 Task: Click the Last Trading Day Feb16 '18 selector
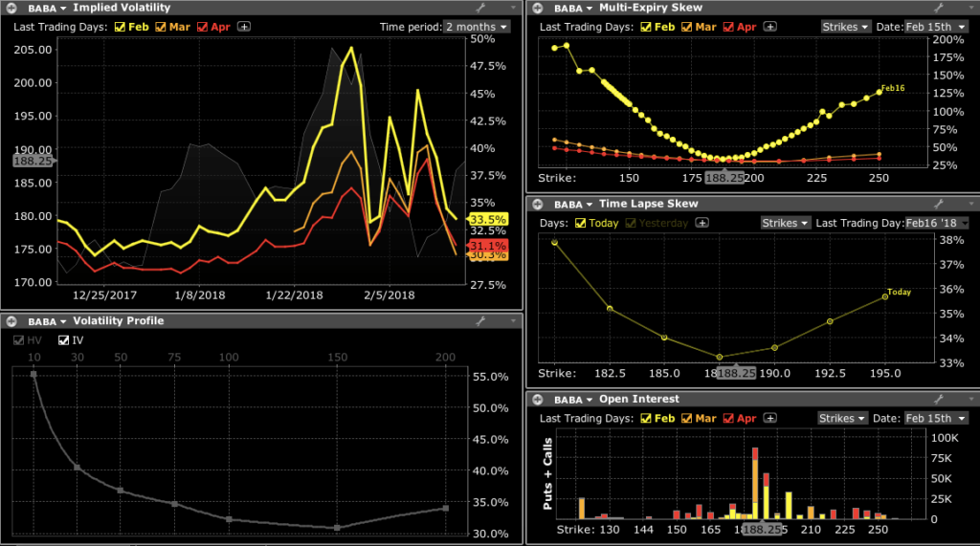click(936, 223)
